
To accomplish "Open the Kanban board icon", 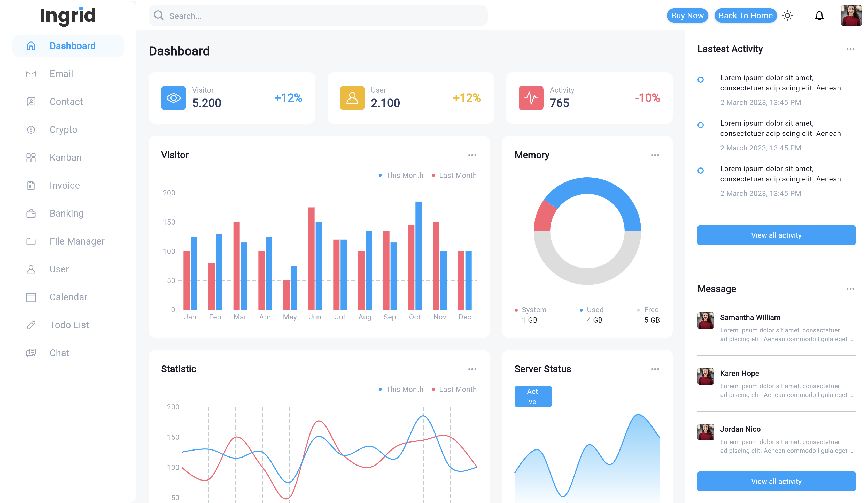I will [x=31, y=157].
